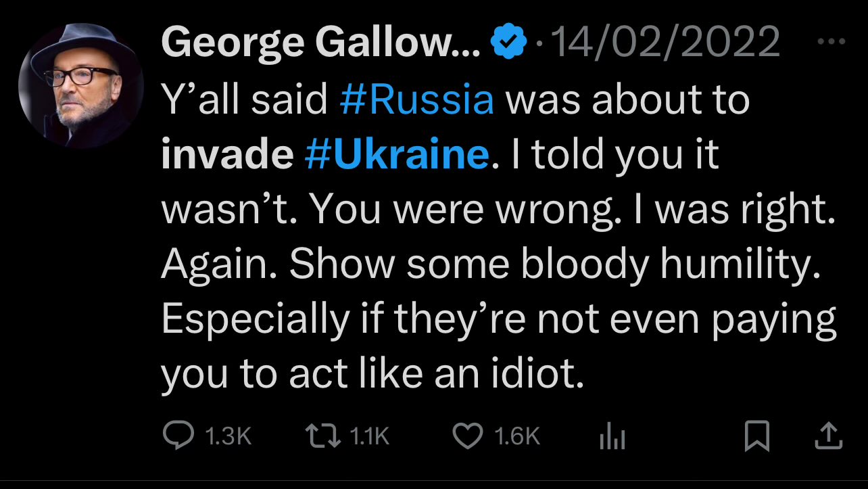
Task: Reply to the tweet via speech bubble icon
Action: click(x=178, y=436)
